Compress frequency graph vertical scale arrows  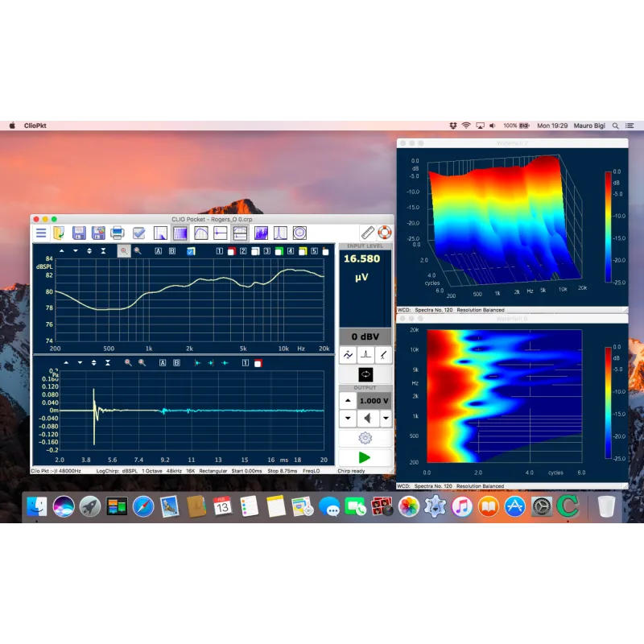coord(103,250)
